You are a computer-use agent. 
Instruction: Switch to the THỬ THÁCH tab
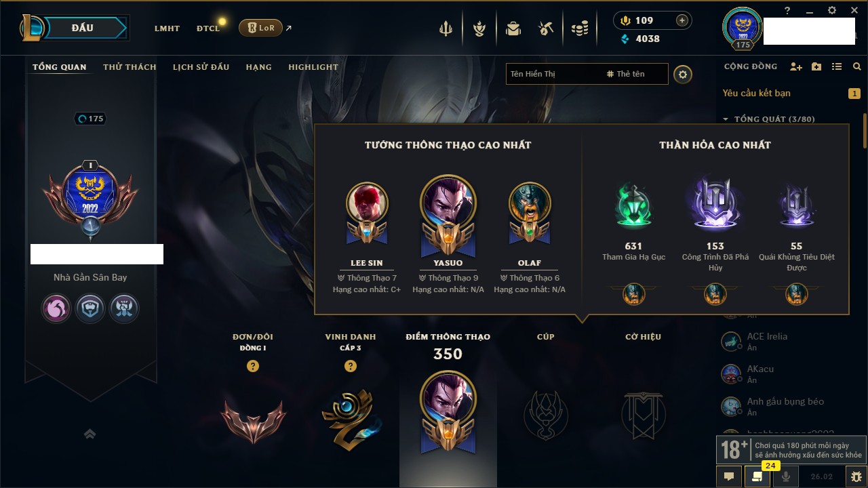click(x=130, y=67)
